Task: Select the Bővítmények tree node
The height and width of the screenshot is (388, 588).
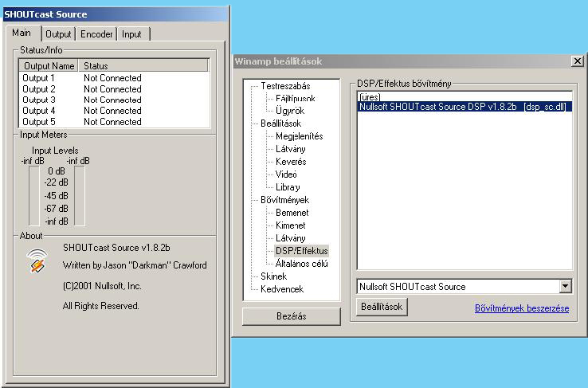Action: (284, 200)
